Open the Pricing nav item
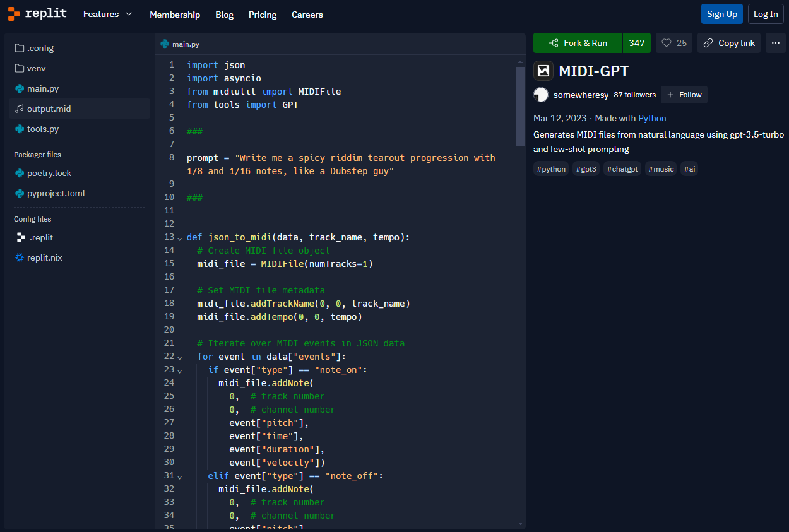Screen dimensions: 789x532 263,15
